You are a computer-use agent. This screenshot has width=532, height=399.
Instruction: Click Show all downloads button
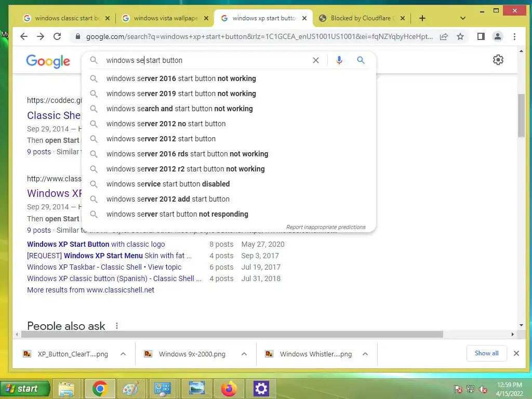tap(486, 353)
